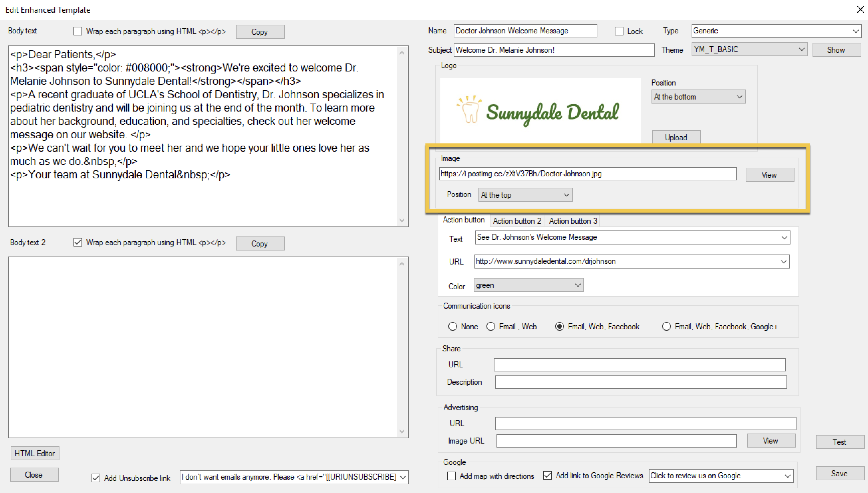Click the Advertising URL field
This screenshot has height=493, width=868.
[645, 424]
